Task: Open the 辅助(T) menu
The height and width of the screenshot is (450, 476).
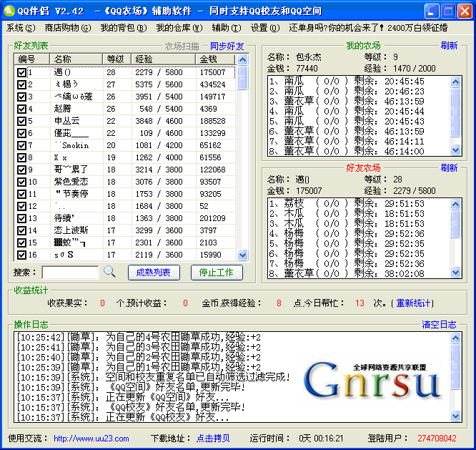Action: [227, 28]
